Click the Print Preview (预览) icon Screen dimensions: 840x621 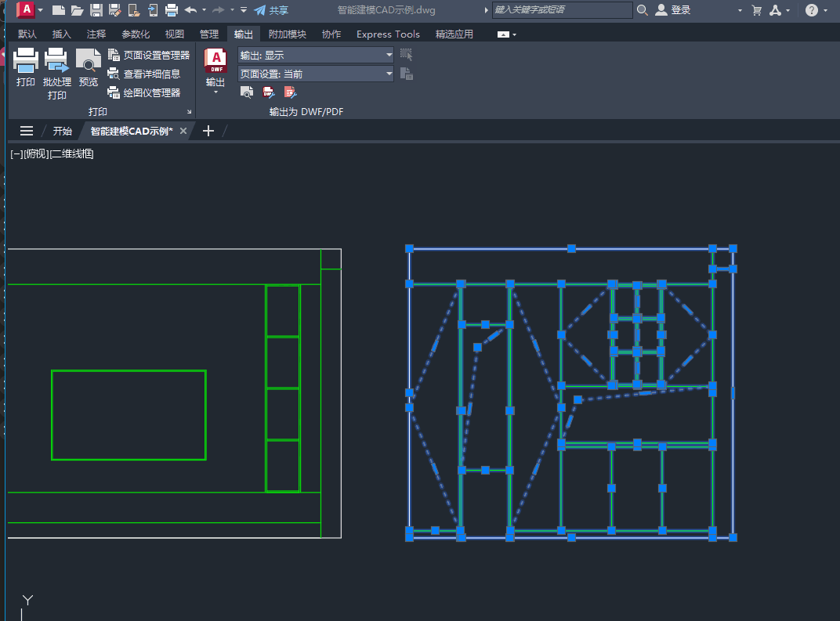pyautogui.click(x=89, y=61)
